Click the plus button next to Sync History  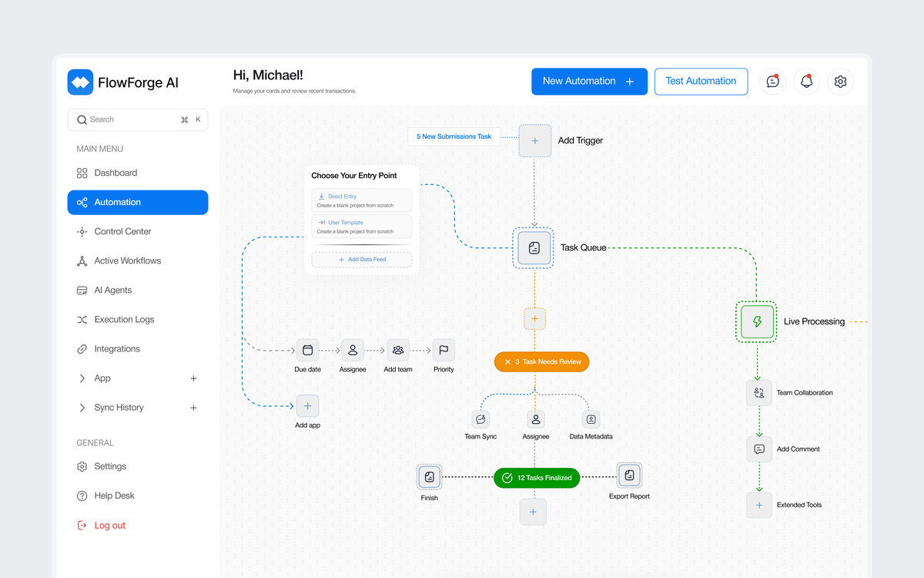pyautogui.click(x=193, y=408)
